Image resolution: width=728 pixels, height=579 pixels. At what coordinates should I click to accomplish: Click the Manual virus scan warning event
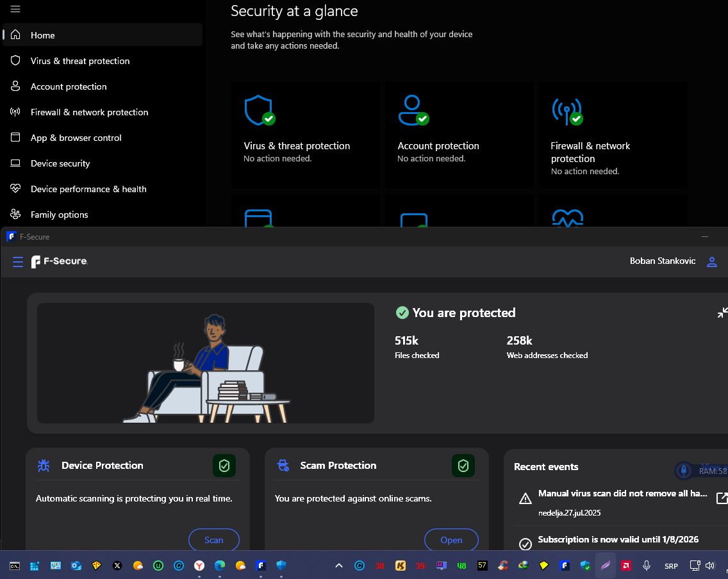[621, 502]
